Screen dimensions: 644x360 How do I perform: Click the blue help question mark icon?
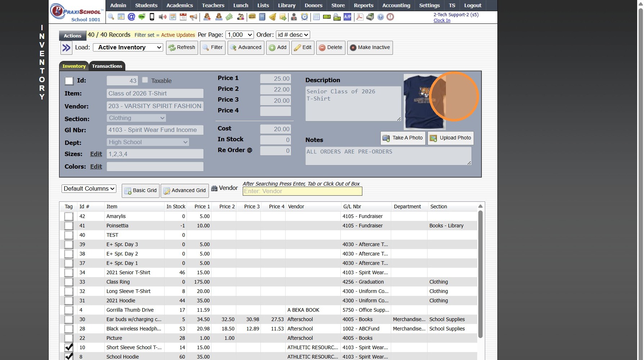380,17
